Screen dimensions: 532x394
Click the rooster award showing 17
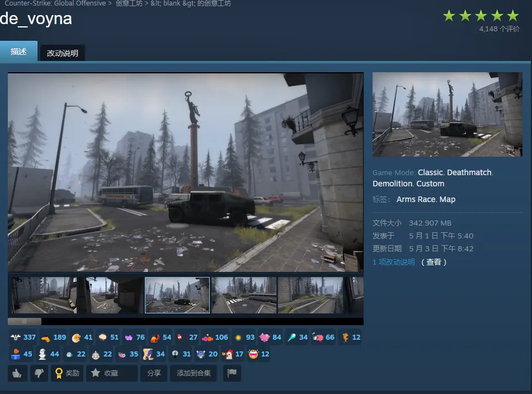[x=233, y=354]
